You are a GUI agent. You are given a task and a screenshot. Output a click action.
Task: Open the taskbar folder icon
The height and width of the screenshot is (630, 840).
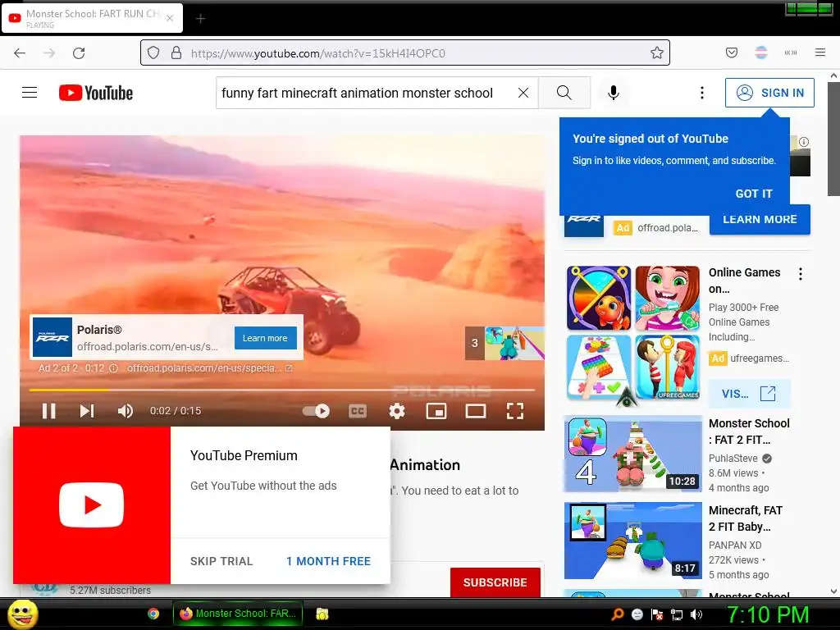click(x=322, y=614)
